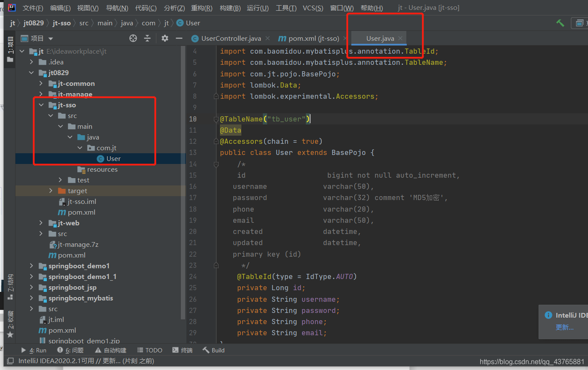The height and width of the screenshot is (370, 588).
Task: Click fold marker at line 14 comment
Action: (216, 164)
